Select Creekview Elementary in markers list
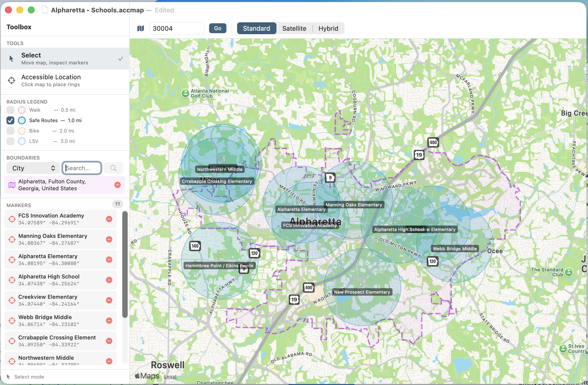The image size is (588, 385). [x=60, y=300]
